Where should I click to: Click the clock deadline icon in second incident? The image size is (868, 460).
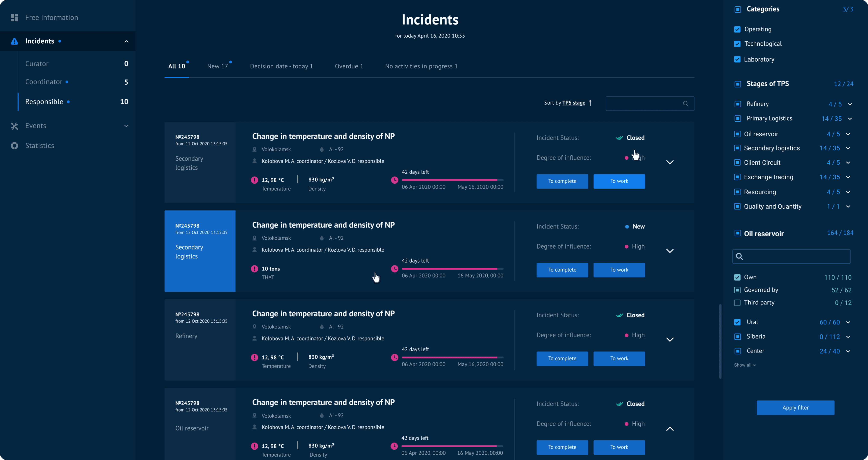tap(394, 269)
